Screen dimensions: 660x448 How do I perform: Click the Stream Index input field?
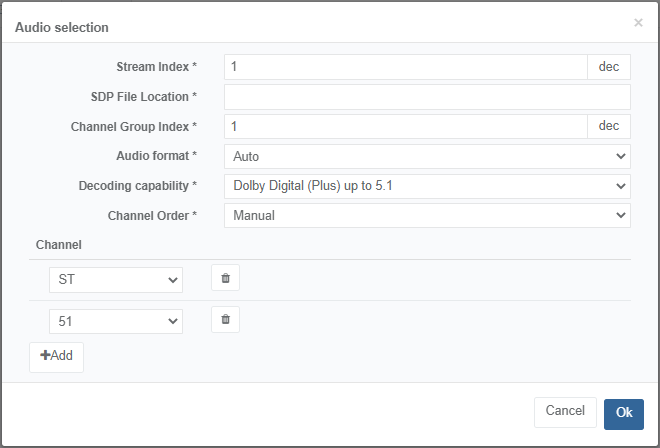pyautogui.click(x=405, y=67)
